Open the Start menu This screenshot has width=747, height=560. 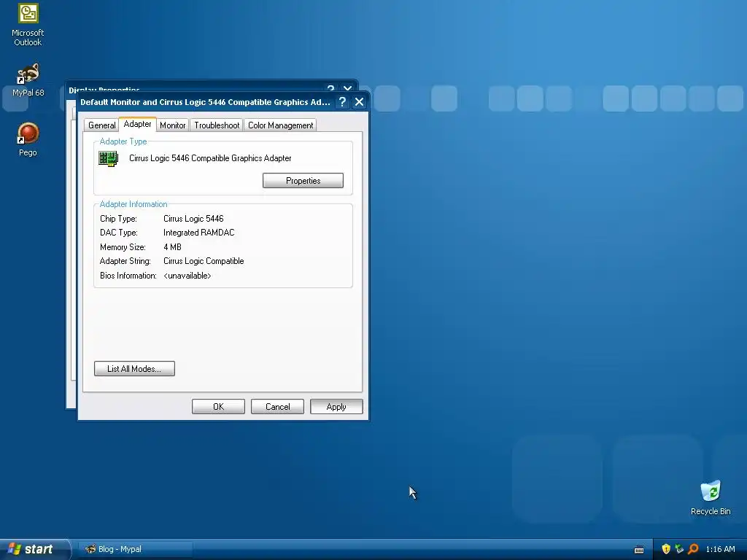coord(34,549)
